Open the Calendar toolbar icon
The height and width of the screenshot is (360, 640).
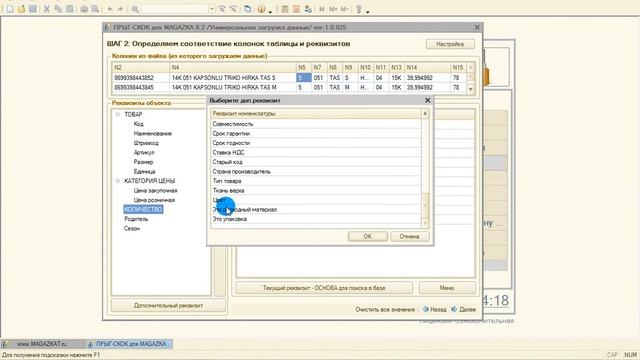pos(296,9)
